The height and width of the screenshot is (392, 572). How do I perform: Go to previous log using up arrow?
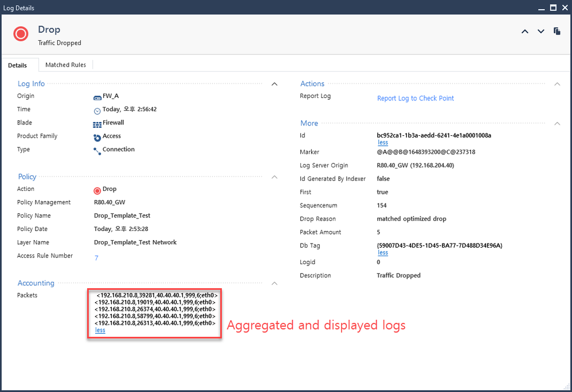524,32
